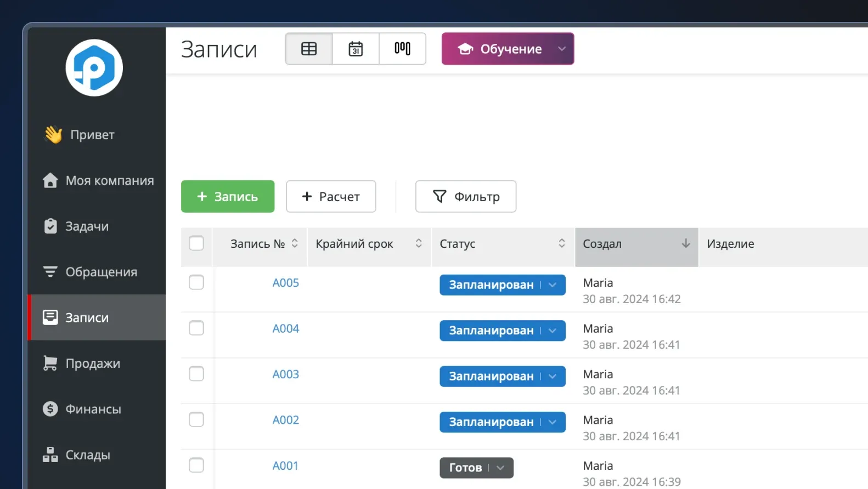Open Задачи in the sidebar
The image size is (868, 489).
point(97,226)
